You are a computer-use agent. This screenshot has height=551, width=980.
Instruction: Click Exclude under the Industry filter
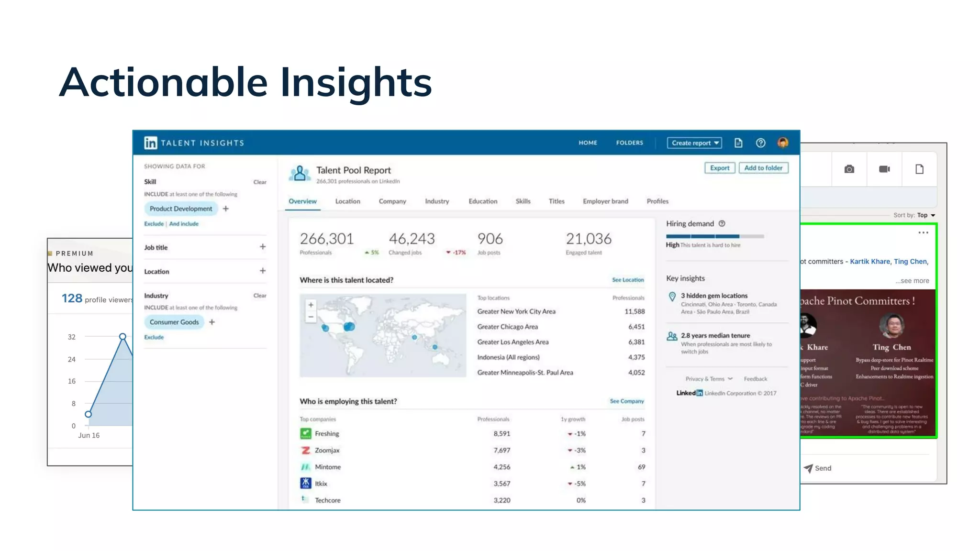click(154, 337)
